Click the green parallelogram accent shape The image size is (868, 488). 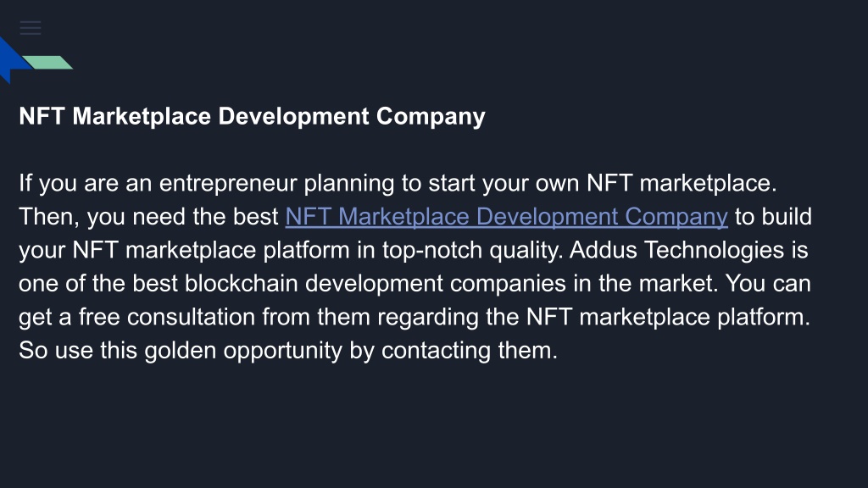47,63
